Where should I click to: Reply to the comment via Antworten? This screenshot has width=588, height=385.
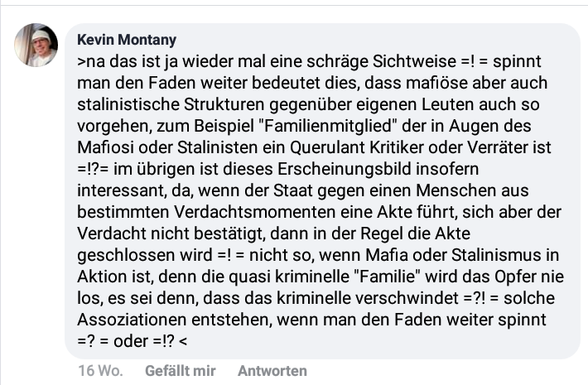[272, 371]
